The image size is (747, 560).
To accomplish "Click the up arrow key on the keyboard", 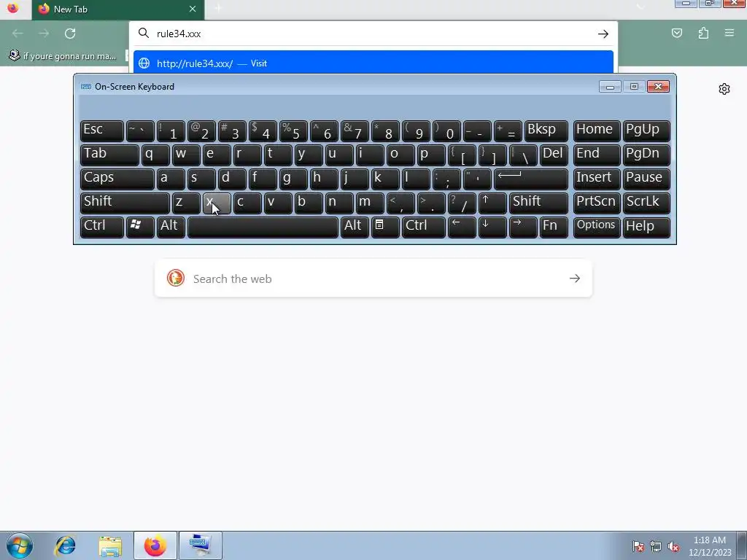I will [492, 203].
